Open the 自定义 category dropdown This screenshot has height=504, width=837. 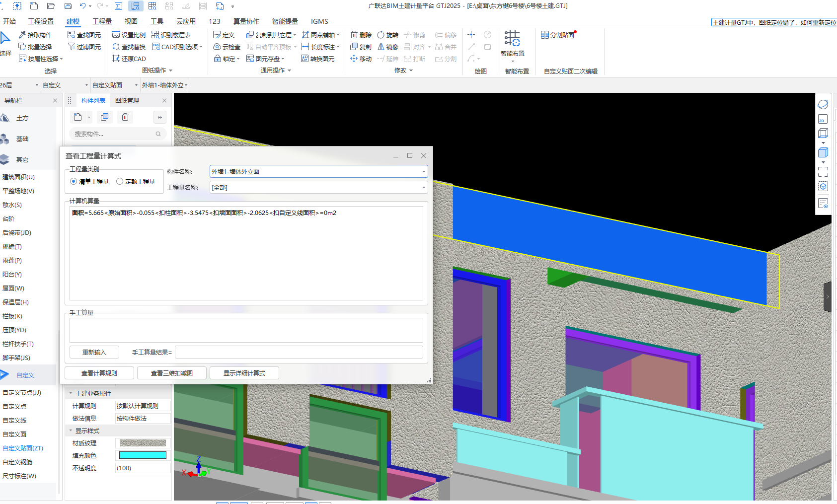pos(65,85)
